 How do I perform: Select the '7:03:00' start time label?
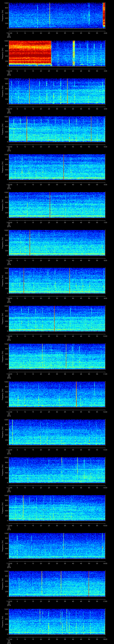click(9, 109)
